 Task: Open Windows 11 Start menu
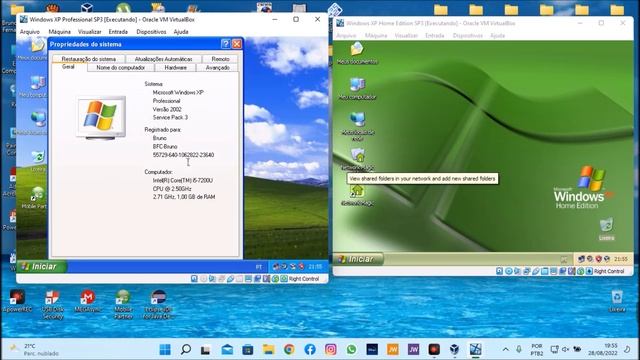coord(165,349)
